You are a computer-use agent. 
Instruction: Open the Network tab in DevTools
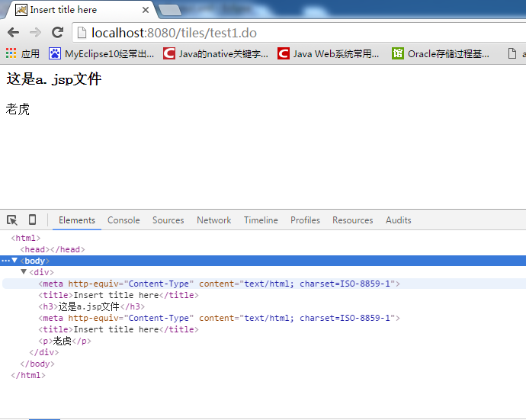(x=213, y=220)
